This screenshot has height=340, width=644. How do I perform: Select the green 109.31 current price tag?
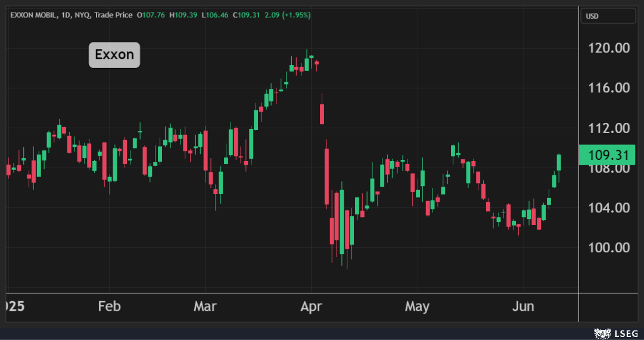pyautogui.click(x=608, y=156)
